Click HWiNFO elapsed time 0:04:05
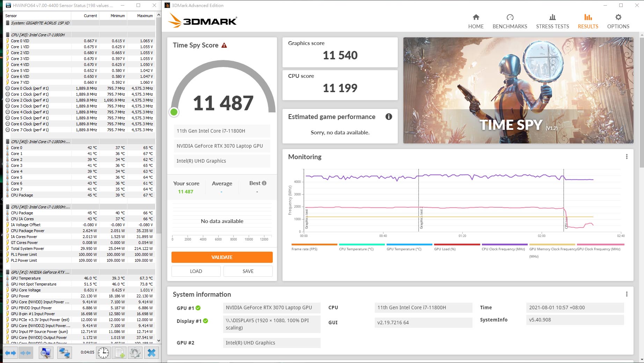644x363 pixels. coord(87,352)
